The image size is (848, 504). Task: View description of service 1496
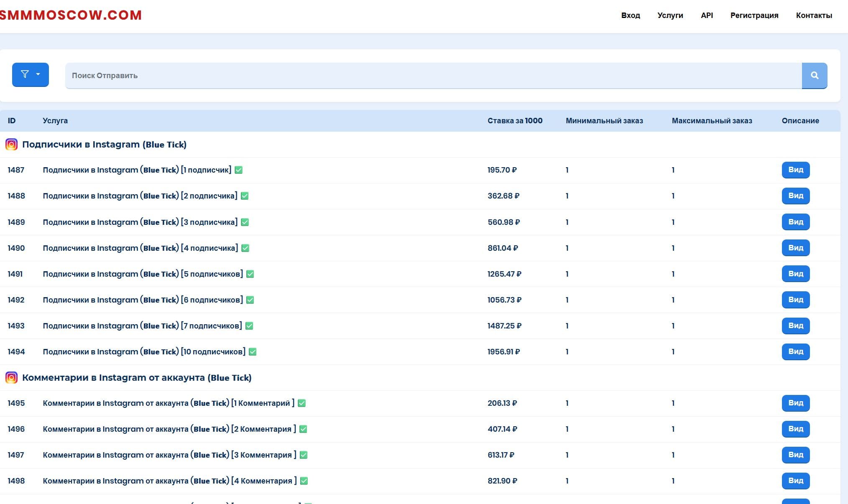click(795, 429)
